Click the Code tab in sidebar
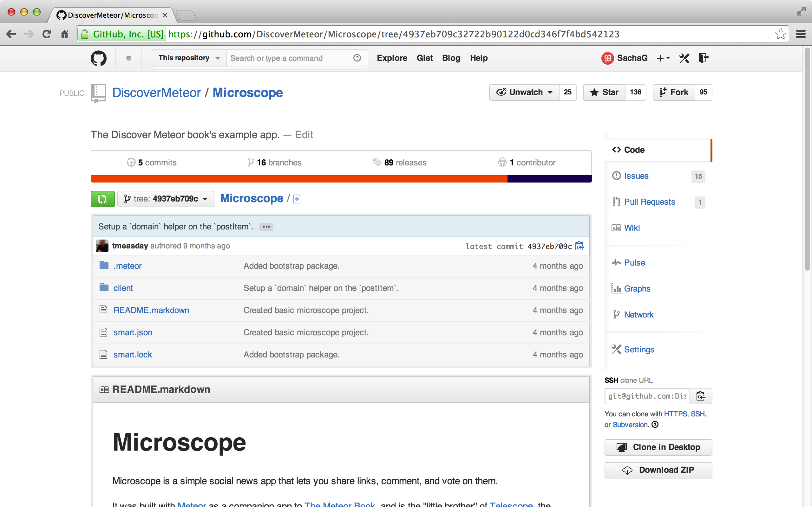 click(x=634, y=150)
